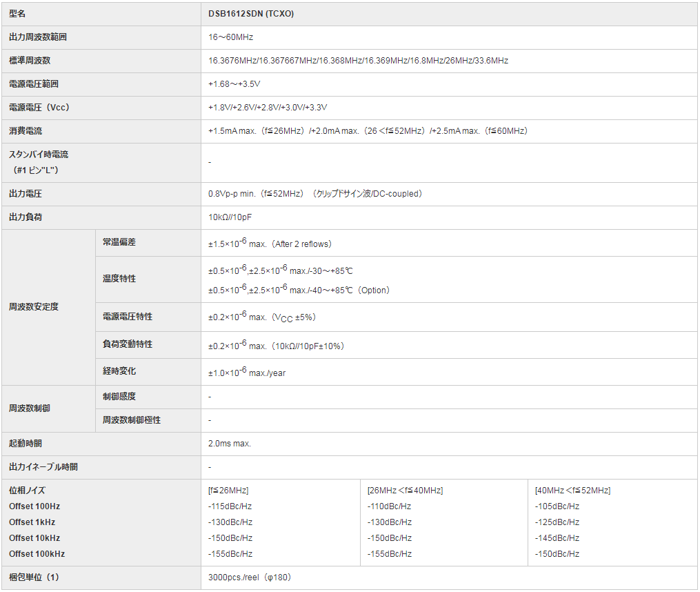This screenshot has width=700, height=592.
Task: Click the standard frequencies list starting with 16.3676MHz
Action: (x=358, y=61)
